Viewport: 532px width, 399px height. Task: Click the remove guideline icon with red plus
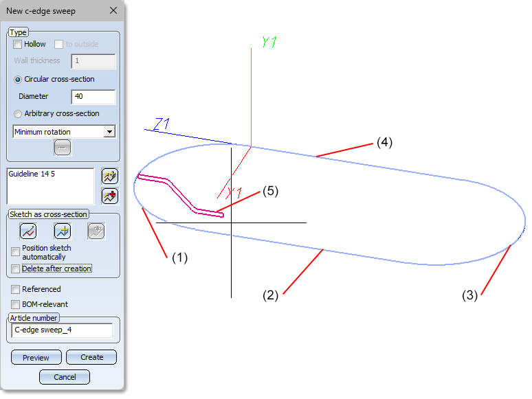coord(109,196)
